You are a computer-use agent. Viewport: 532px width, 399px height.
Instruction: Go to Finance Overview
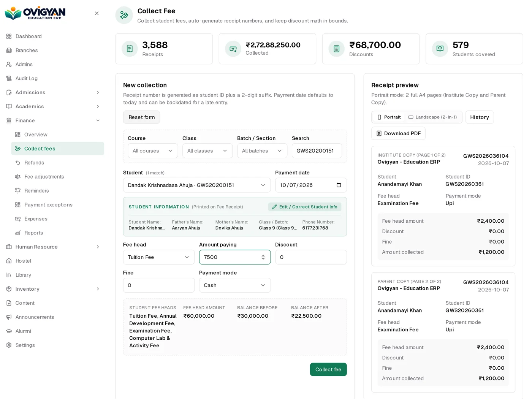click(58, 135)
